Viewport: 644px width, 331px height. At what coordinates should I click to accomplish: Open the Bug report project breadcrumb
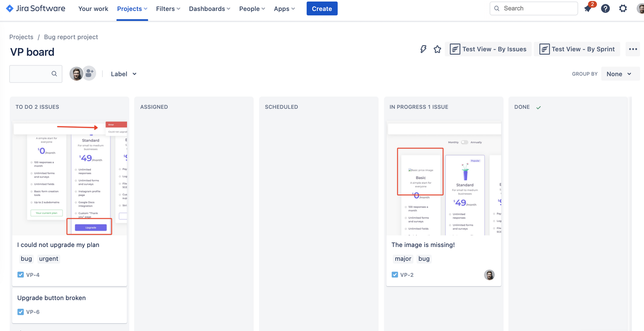(71, 37)
